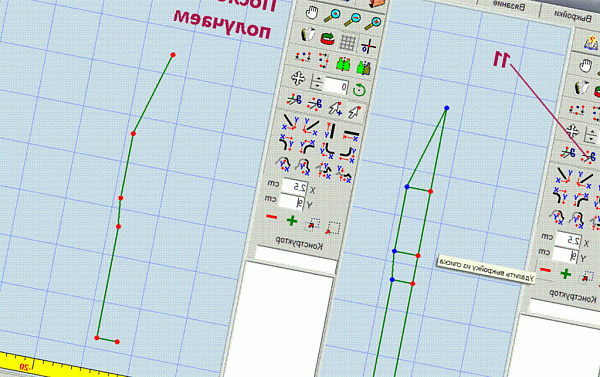This screenshot has height=377, width=600.
Task: Click the X field showing 2,5 in left toolbox
Action: tap(295, 186)
